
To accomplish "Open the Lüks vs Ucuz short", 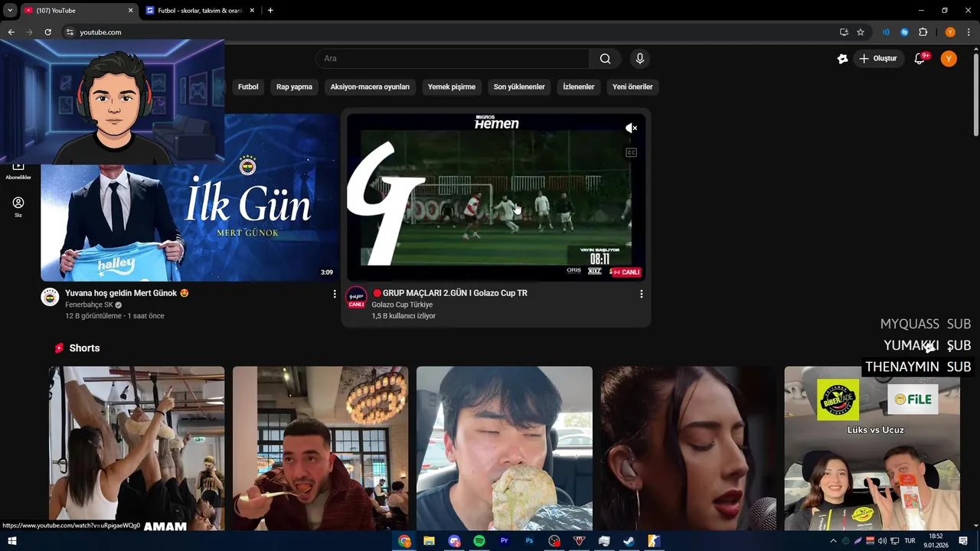I will click(872, 448).
